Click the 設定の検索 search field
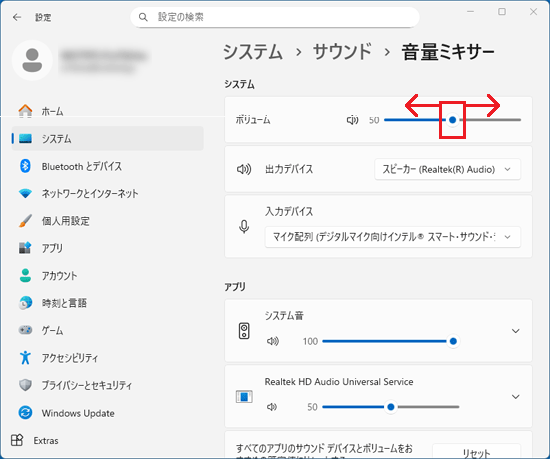Image resolution: width=550 pixels, height=459 pixels. (x=275, y=17)
